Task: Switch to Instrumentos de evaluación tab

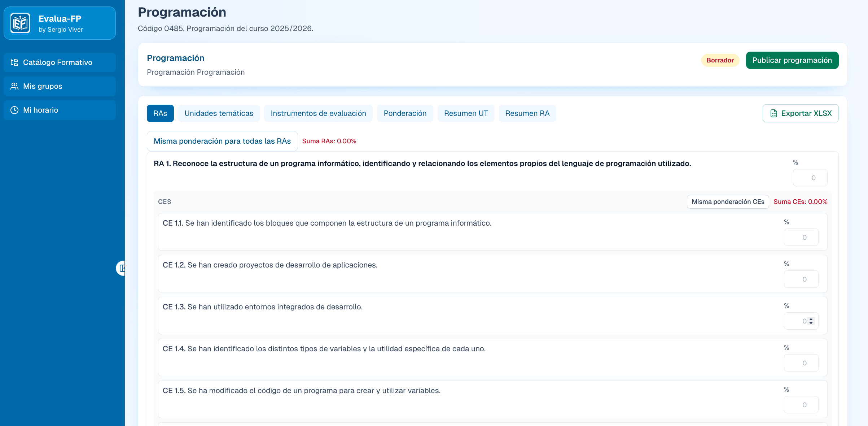Action: coord(318,113)
